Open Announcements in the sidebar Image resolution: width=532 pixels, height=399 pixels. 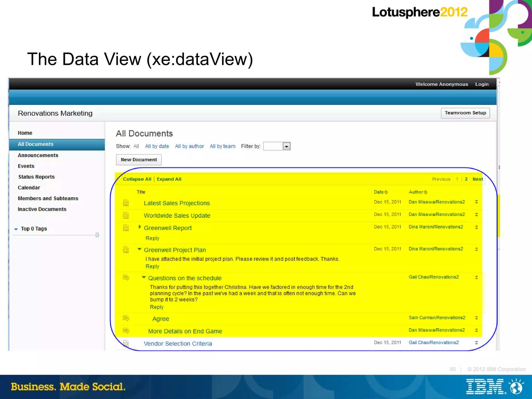point(38,155)
